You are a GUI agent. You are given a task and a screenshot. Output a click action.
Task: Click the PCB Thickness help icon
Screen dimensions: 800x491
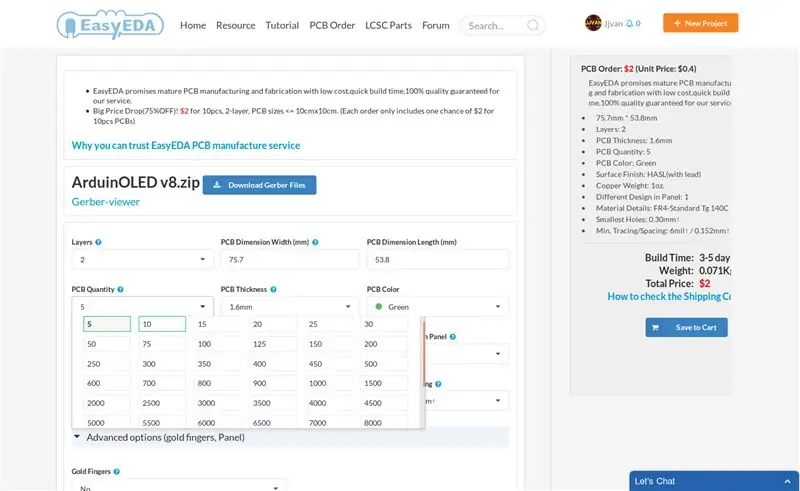pos(273,289)
